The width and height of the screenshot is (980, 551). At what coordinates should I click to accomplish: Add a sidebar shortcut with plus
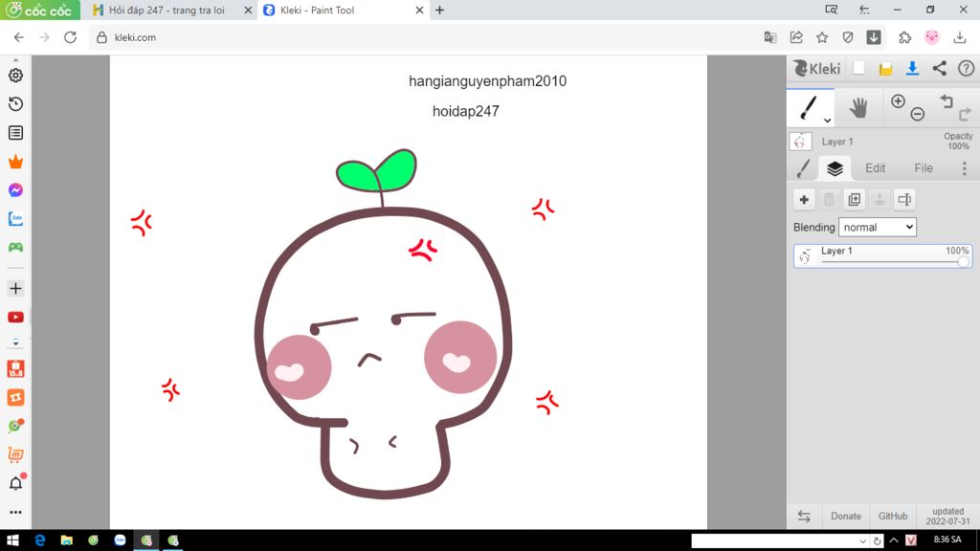[x=15, y=289]
